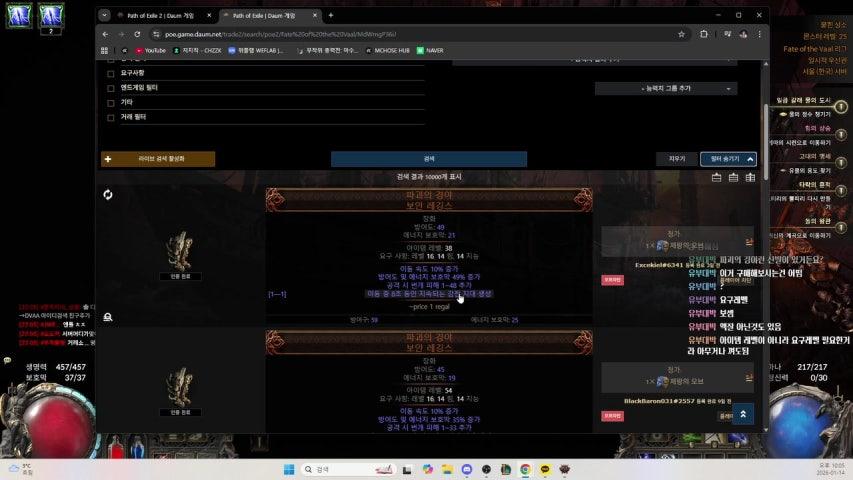Open Discord from the taskbar
The width and height of the screenshot is (853, 480).
coord(467,469)
